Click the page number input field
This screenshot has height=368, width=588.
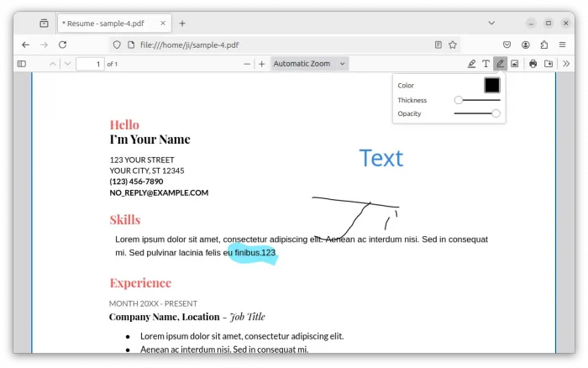(x=89, y=64)
